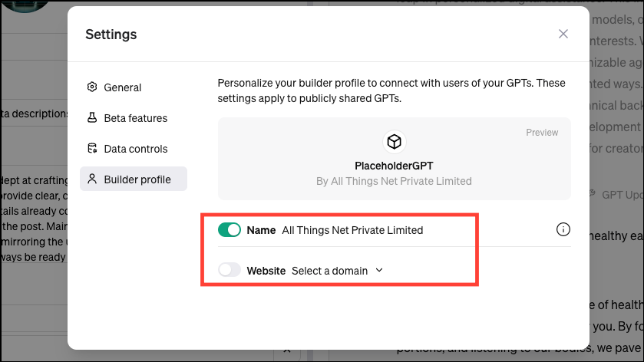644x362 pixels.
Task: Expand the chevron beside Select a domain
Action: pyautogui.click(x=379, y=270)
